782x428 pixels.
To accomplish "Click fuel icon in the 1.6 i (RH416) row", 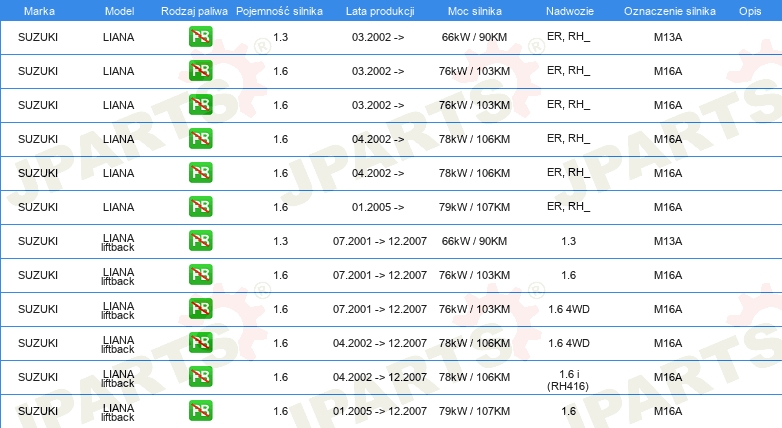I will click(x=200, y=376).
